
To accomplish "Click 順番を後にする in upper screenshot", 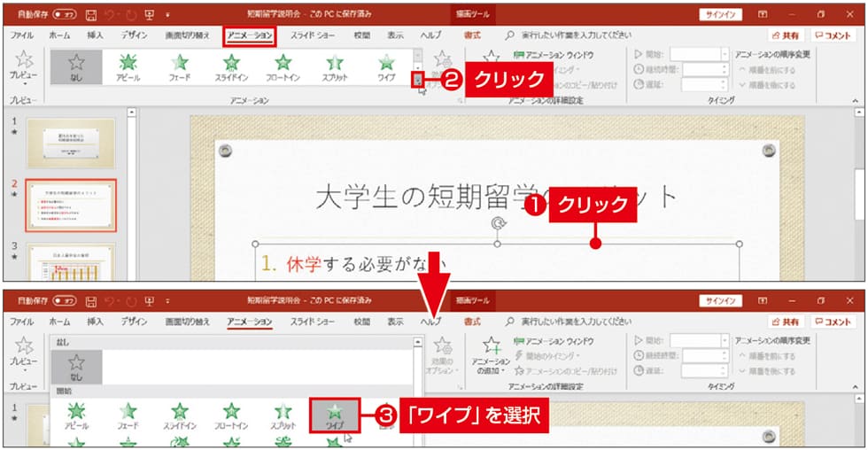I will tap(767, 85).
